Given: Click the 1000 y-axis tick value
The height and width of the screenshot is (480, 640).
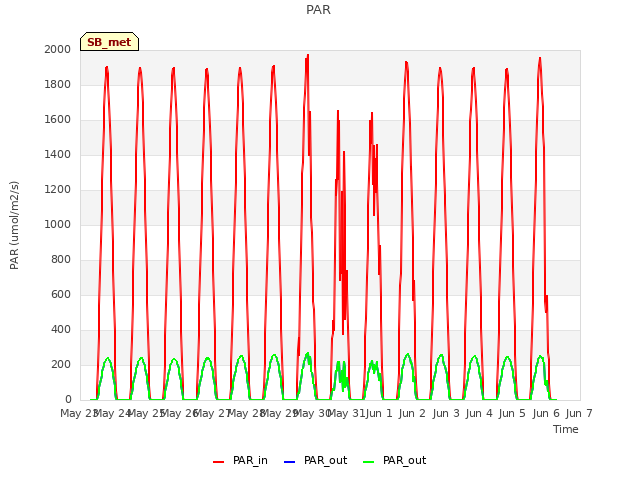Looking at the screenshot, I should pyautogui.click(x=58, y=224).
